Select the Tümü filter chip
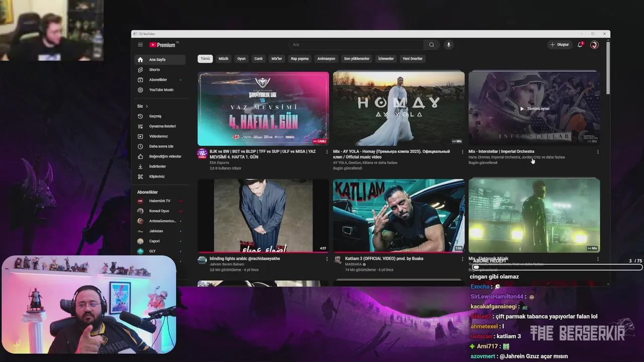The image size is (644, 362). pyautogui.click(x=205, y=58)
